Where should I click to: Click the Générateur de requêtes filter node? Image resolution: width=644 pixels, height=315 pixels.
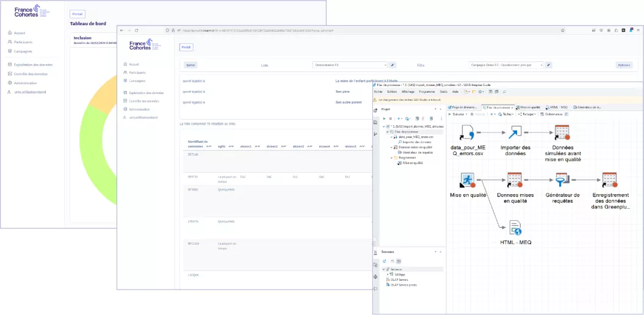coord(562,180)
